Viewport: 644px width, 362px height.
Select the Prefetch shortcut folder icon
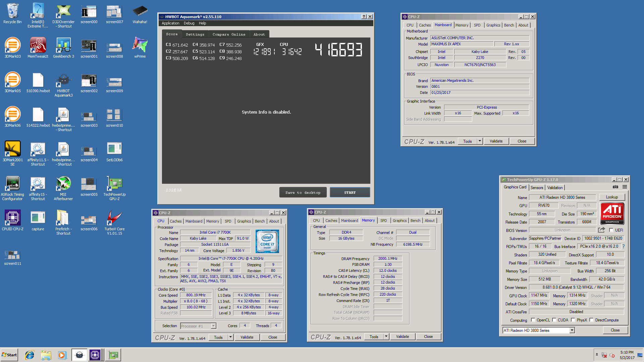coord(63,222)
